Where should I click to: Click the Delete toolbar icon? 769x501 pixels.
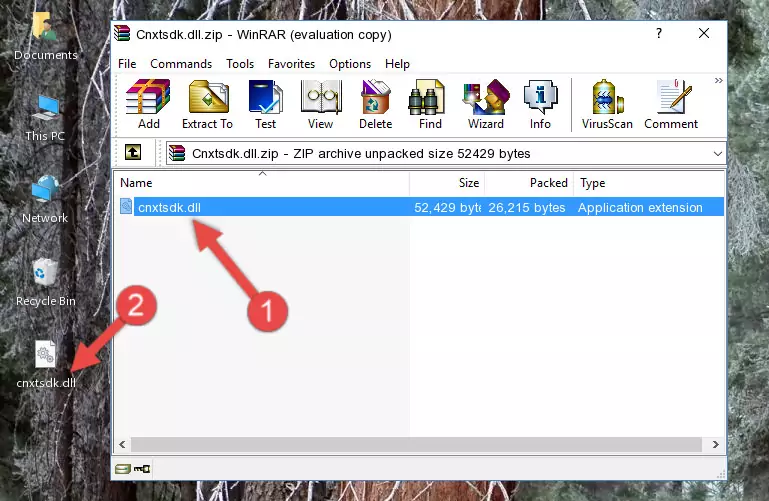[x=376, y=104]
